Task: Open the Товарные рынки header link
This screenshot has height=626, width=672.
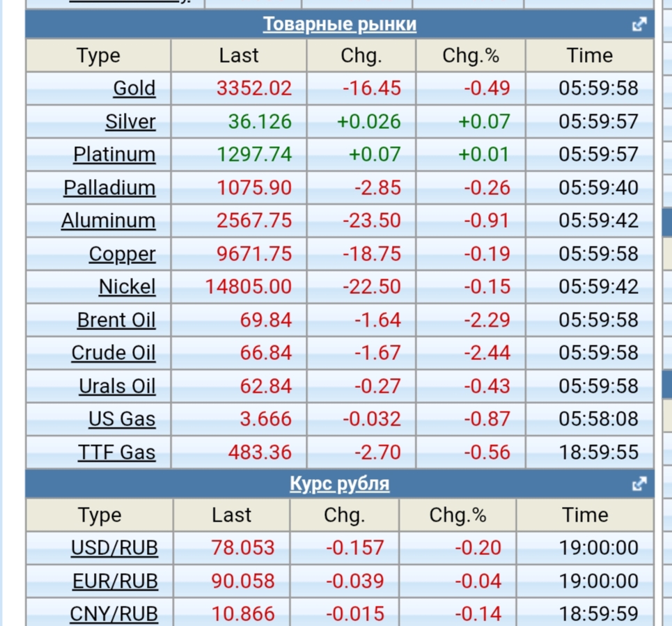Action: (339, 25)
